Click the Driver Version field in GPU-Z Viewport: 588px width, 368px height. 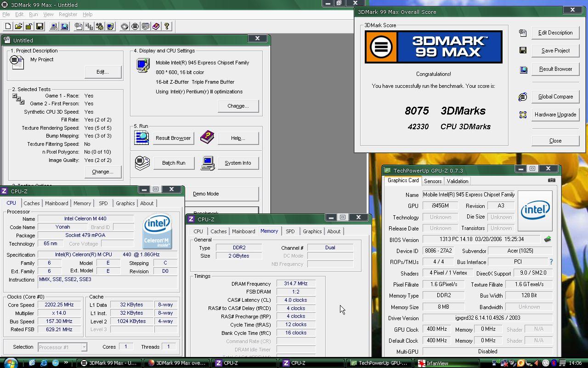[487, 318]
